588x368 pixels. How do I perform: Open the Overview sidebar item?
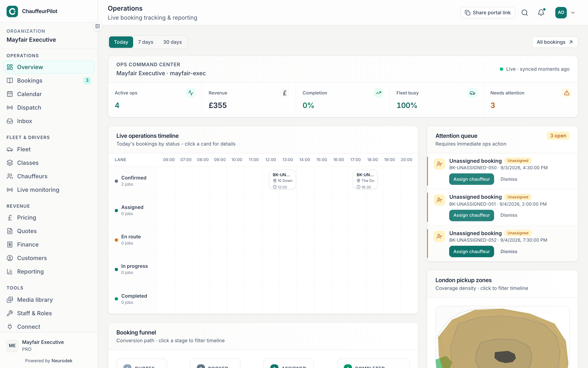49,67
